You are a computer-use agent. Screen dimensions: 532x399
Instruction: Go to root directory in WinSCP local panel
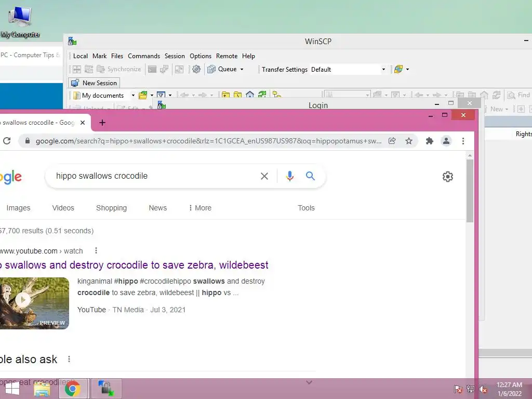click(237, 95)
